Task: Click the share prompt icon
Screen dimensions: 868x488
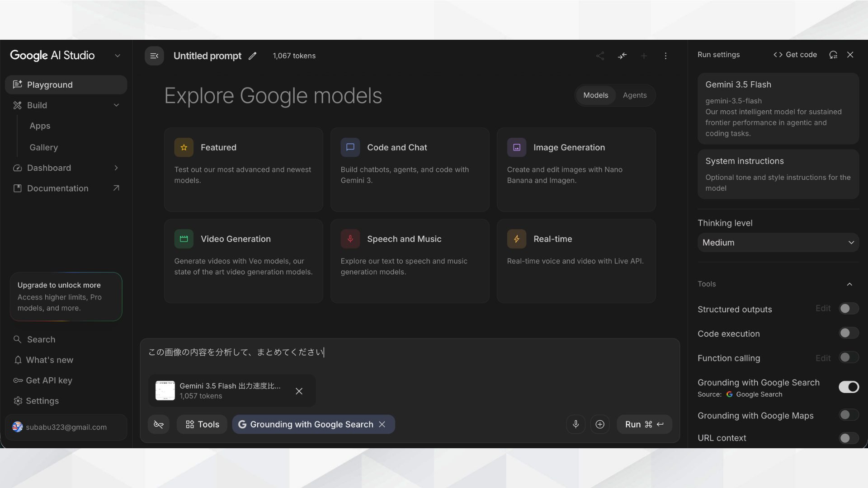Action: [600, 56]
